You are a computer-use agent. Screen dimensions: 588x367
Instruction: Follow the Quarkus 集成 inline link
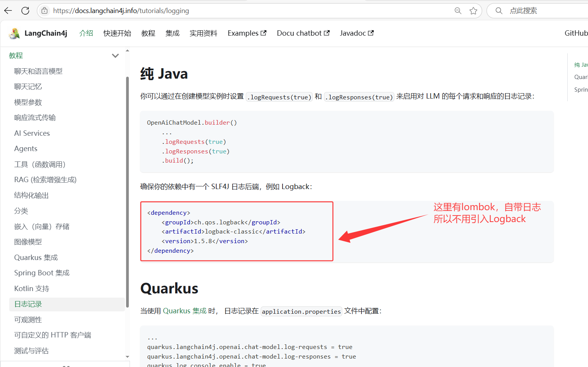(x=184, y=311)
